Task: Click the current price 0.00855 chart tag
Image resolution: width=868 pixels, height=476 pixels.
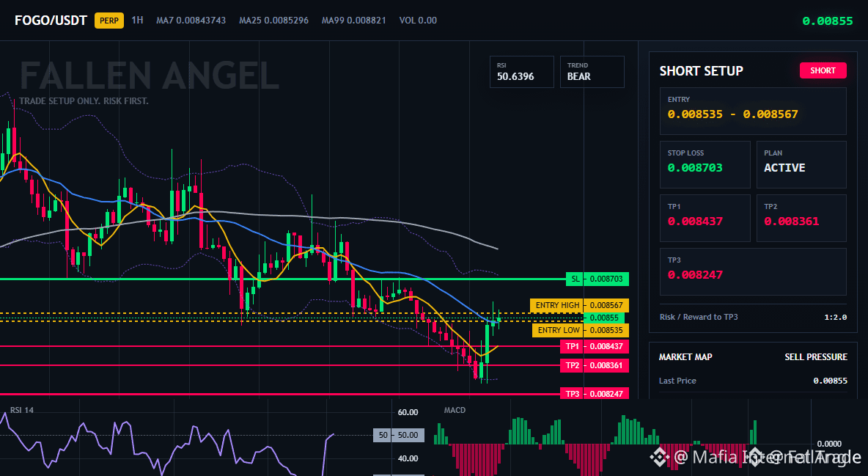Action: 604,318
